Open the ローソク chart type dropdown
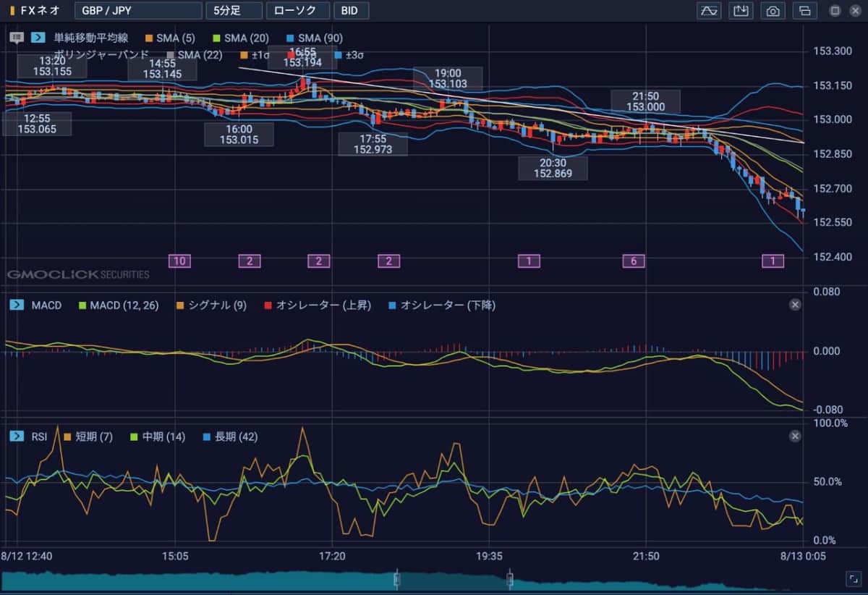The width and height of the screenshot is (868, 595). point(297,11)
